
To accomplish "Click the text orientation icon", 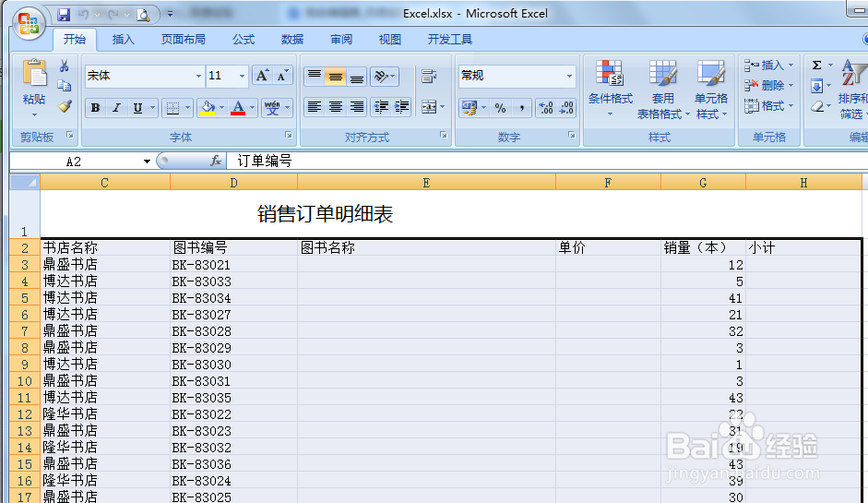I will (381, 76).
